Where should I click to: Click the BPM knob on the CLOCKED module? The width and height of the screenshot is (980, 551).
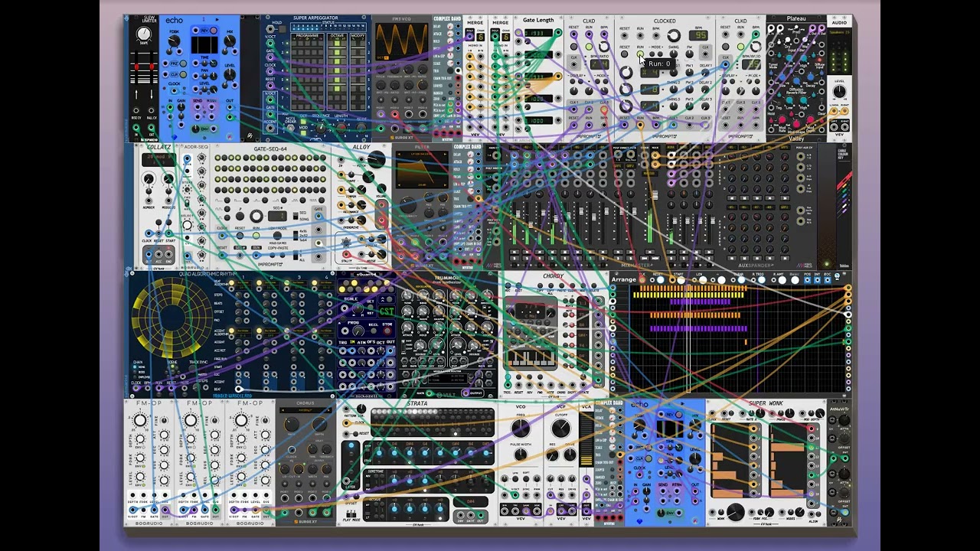(x=674, y=35)
